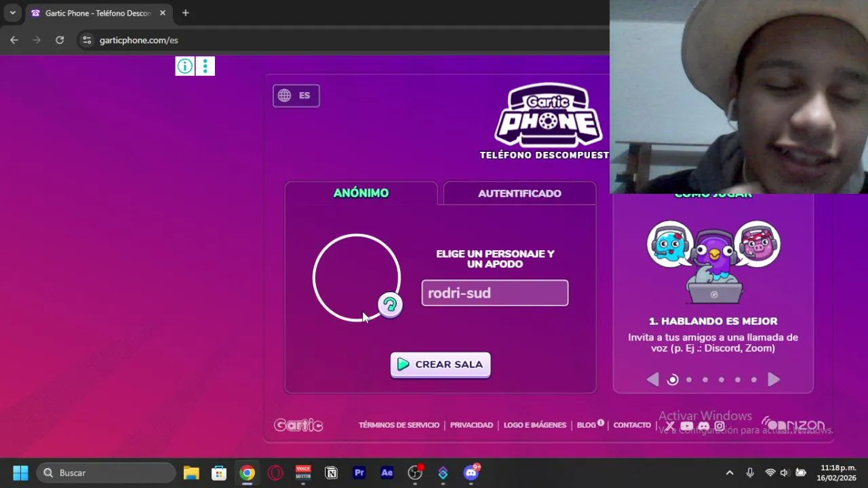Select the fourth carousel dot indicator
The height and width of the screenshot is (488, 868).
(722, 380)
